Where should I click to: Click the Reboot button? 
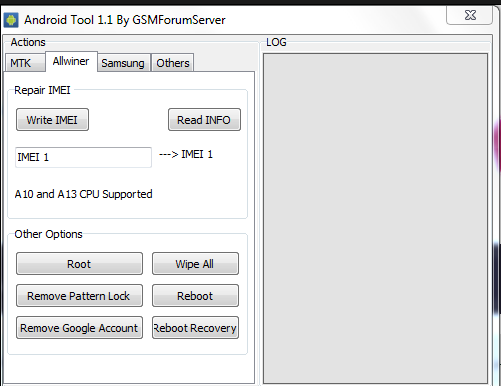195,296
